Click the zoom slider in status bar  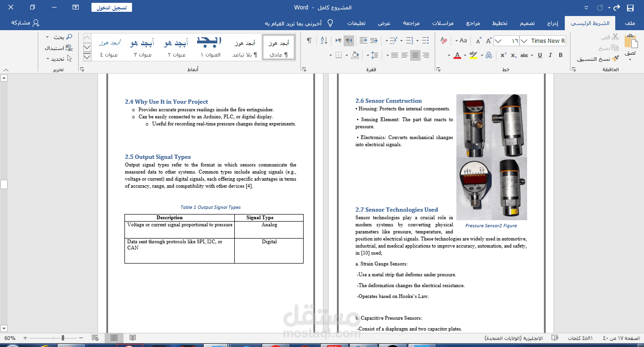[x=53, y=338]
